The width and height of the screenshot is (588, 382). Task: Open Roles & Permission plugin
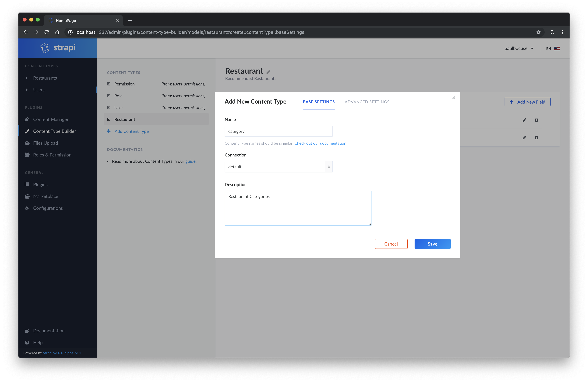[52, 155]
